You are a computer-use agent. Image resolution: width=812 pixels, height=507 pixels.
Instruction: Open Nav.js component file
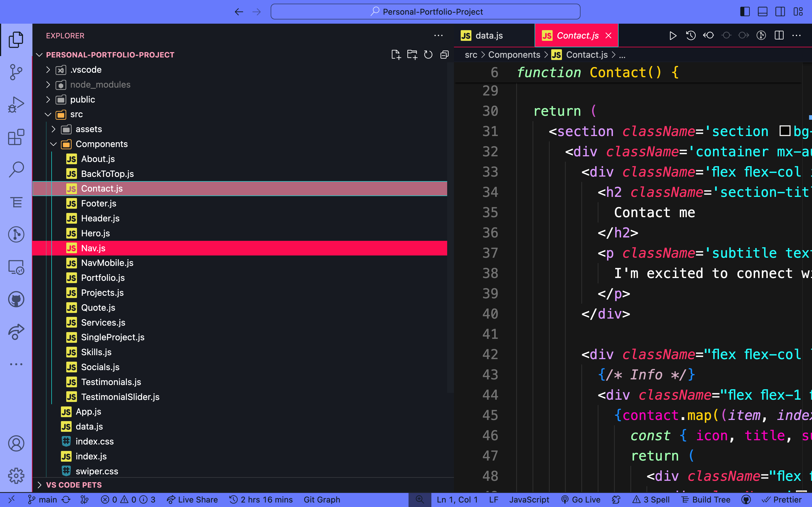click(94, 248)
